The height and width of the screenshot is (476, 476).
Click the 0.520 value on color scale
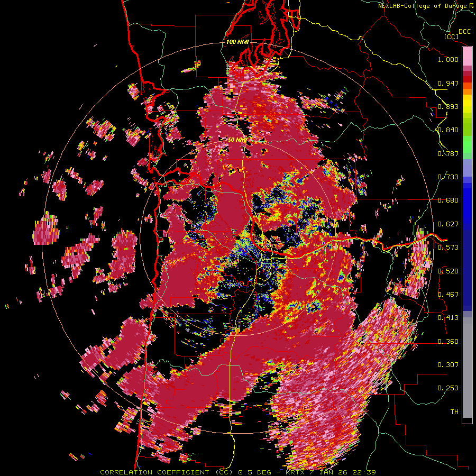[448, 271]
